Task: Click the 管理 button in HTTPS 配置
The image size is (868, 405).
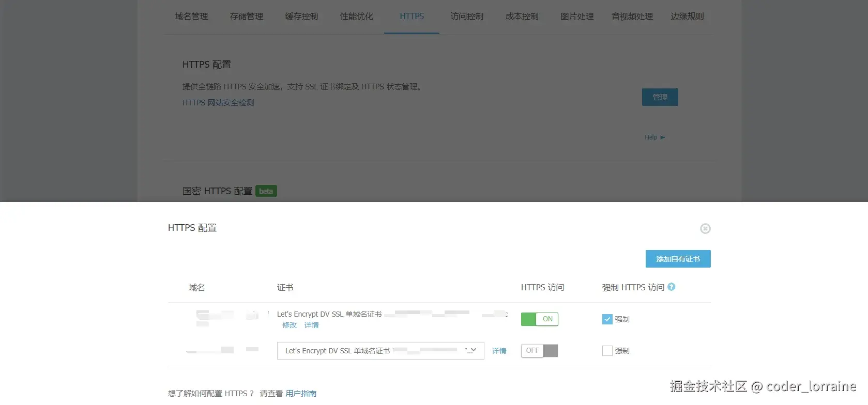Action: click(660, 97)
